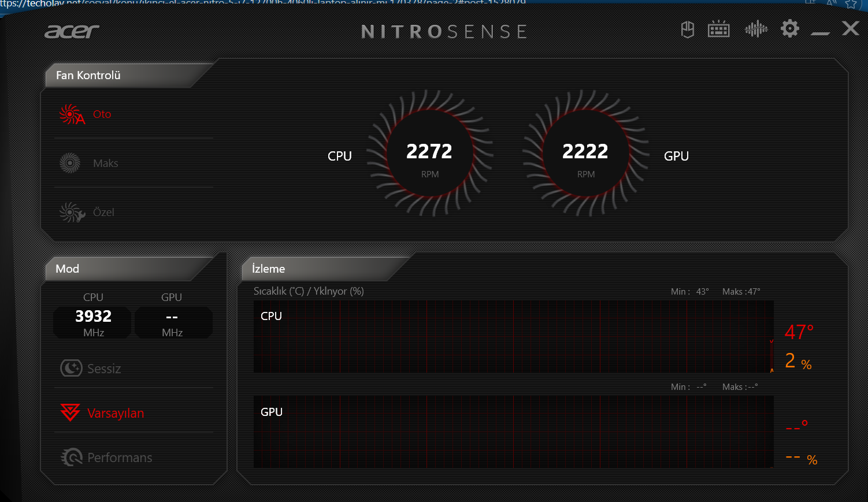Image resolution: width=868 pixels, height=502 pixels.
Task: Click the red 47° CPU temperature value
Action: point(799,332)
